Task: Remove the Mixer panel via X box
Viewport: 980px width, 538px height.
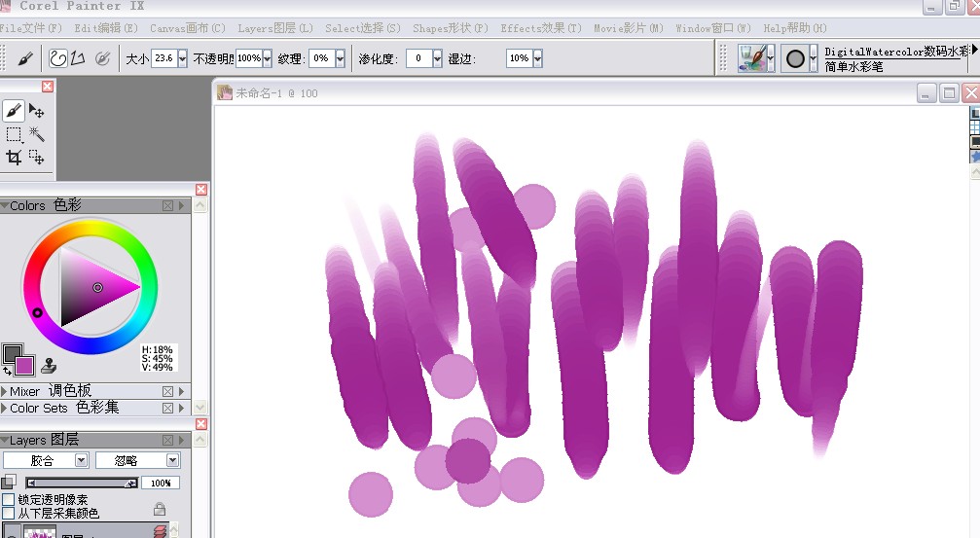Action: tap(167, 391)
